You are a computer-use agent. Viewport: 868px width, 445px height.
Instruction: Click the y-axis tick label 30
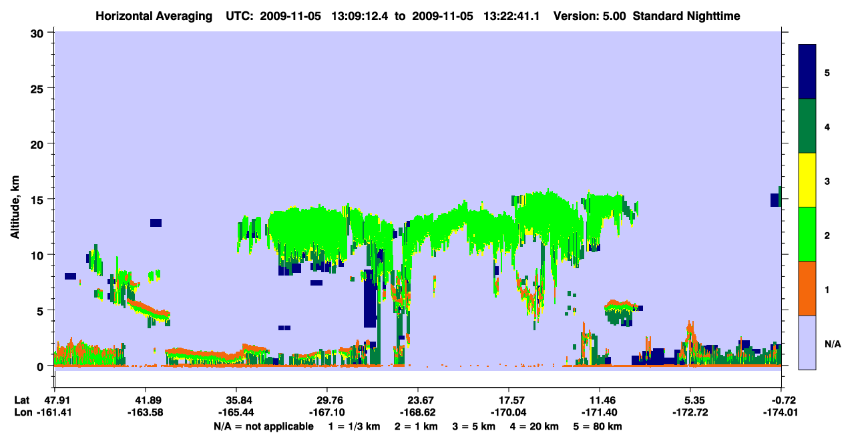37,32
